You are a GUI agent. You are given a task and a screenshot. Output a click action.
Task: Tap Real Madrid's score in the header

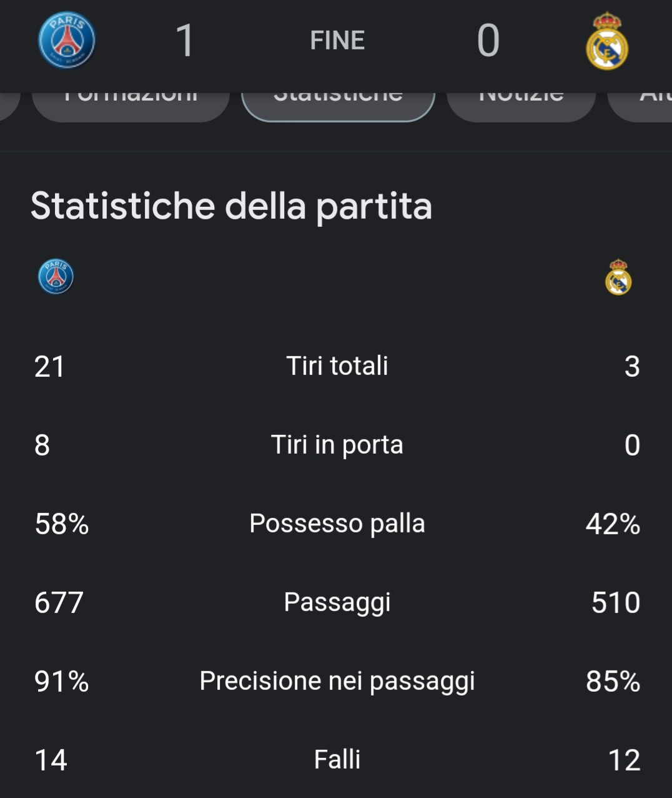[x=488, y=41]
